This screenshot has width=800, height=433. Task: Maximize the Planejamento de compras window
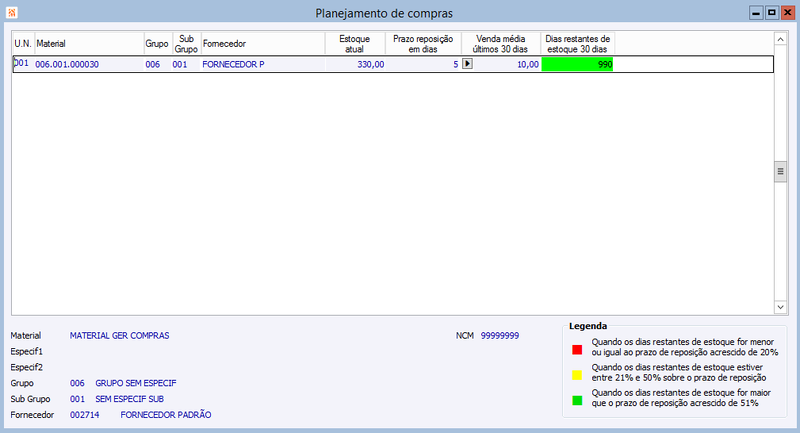772,13
